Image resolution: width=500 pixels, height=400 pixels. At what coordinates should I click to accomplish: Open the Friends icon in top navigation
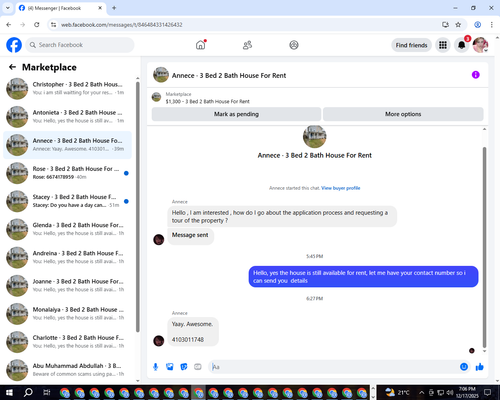tap(247, 45)
